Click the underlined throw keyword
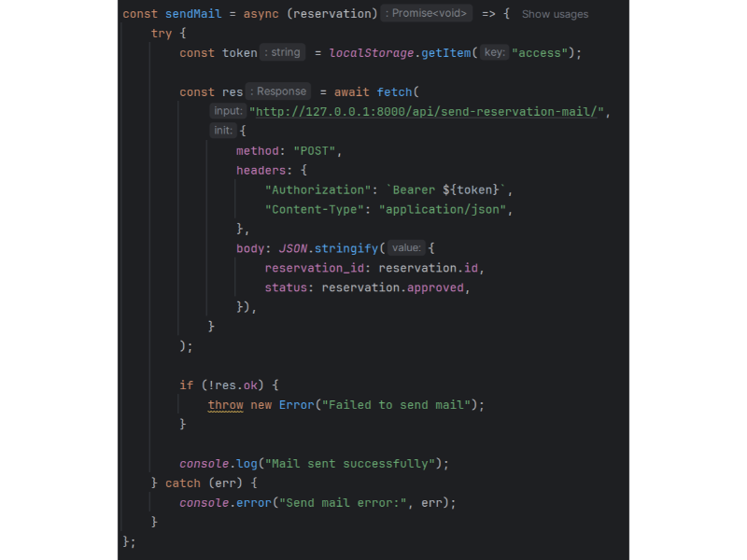Screen dimensions: 747x560 click(x=225, y=405)
